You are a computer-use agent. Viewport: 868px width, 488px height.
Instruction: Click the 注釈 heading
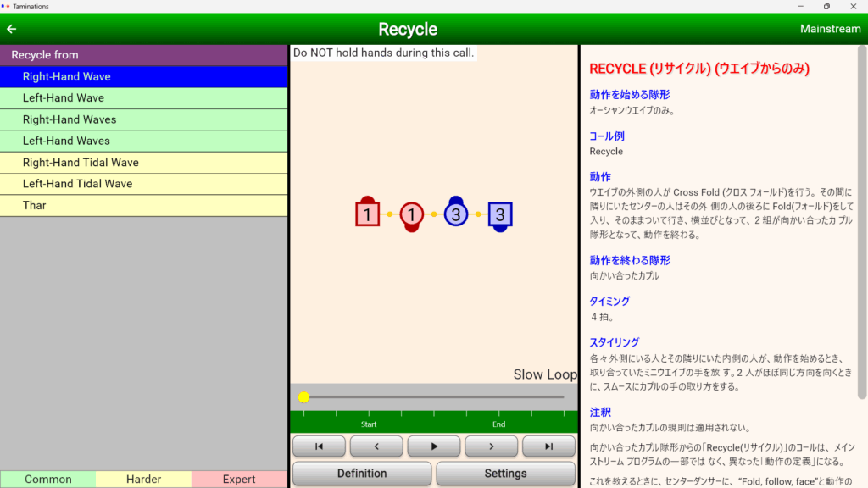tap(600, 413)
